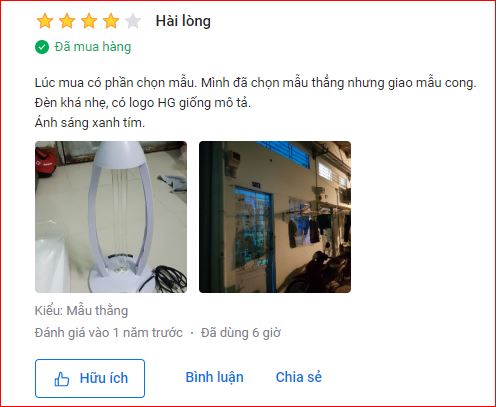Open the Bình luận comment link
The image size is (496, 407).
tap(214, 377)
